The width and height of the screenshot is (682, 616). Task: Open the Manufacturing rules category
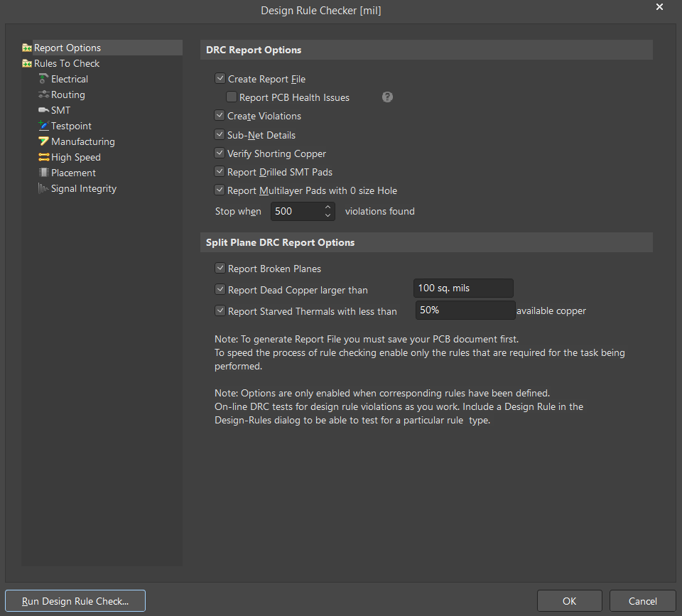pos(83,142)
